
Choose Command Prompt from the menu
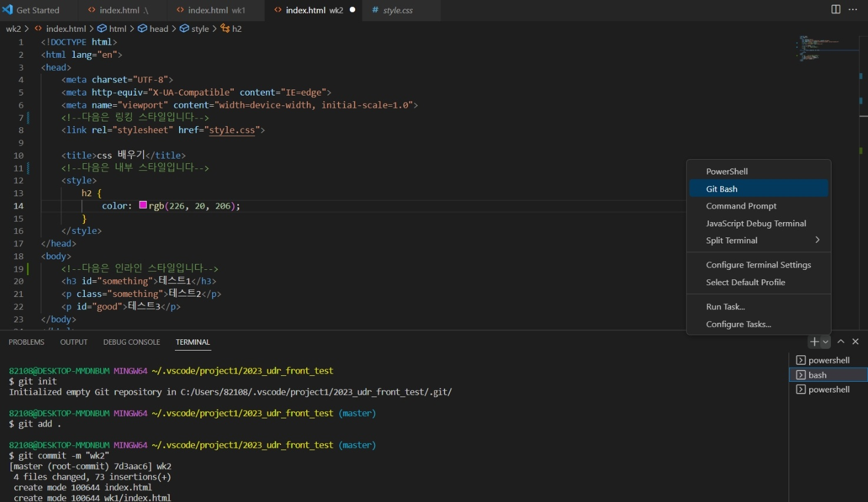[x=758, y=206]
